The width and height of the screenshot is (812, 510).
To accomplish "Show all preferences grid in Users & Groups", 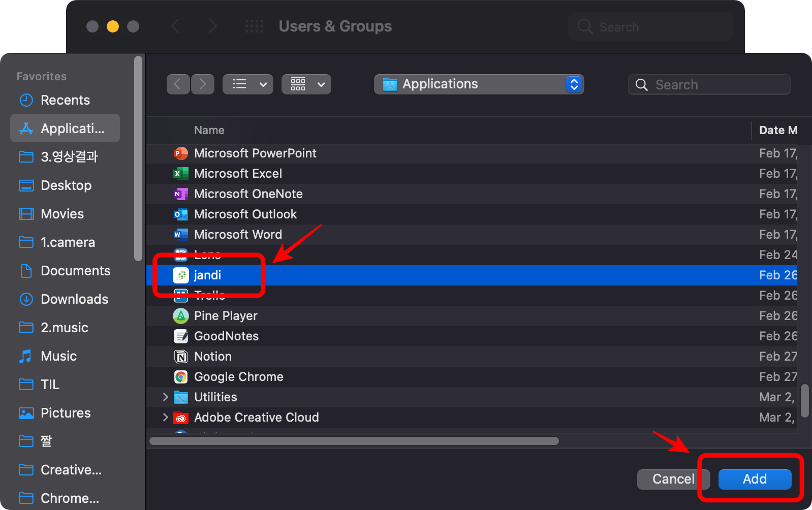I will pyautogui.click(x=254, y=26).
